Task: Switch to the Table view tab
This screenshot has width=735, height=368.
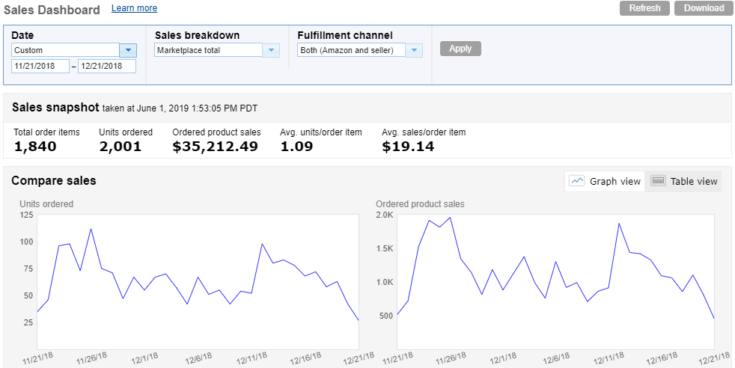Action: click(683, 181)
